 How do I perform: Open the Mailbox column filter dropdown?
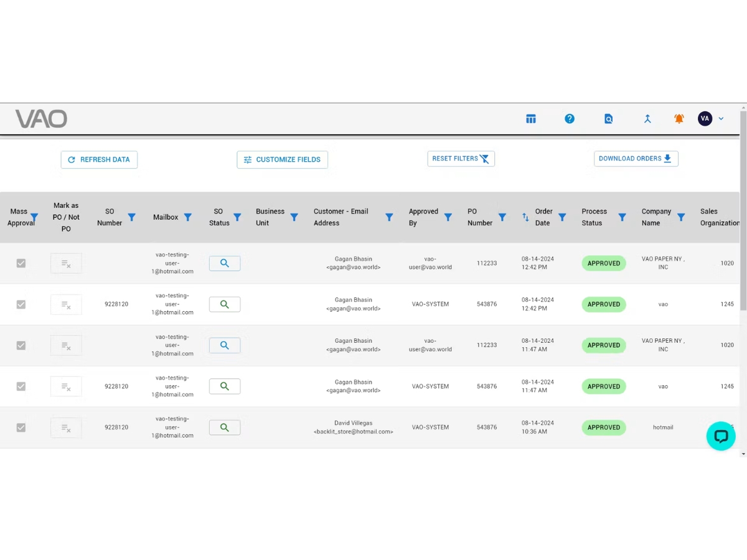(x=187, y=217)
